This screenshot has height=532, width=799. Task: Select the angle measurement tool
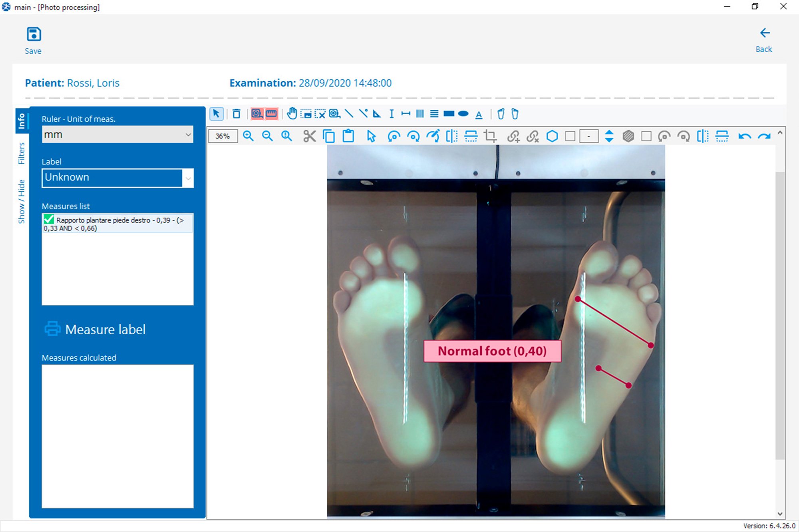coord(377,114)
